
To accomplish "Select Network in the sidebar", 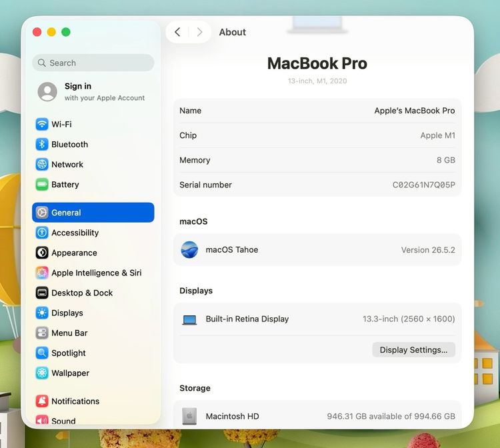I will coord(93,164).
